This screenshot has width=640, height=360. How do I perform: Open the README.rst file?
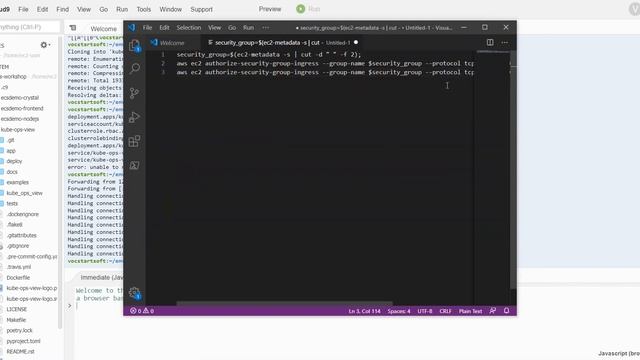point(20,351)
